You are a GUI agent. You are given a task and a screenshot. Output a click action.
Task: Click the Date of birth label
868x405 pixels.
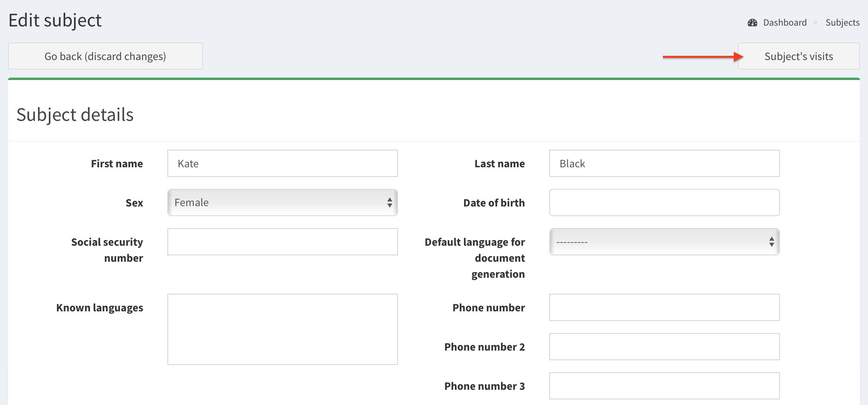click(x=494, y=203)
